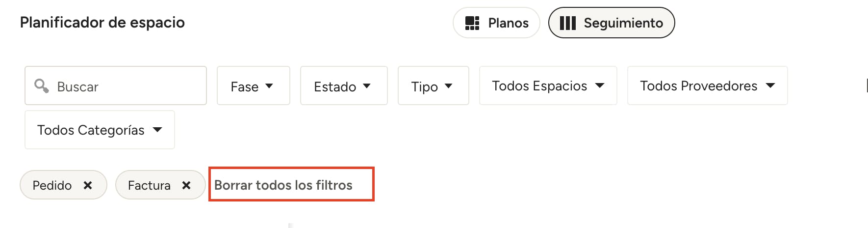868x228 pixels.
Task: Click the arrow icon on Fase
Action: point(269,86)
